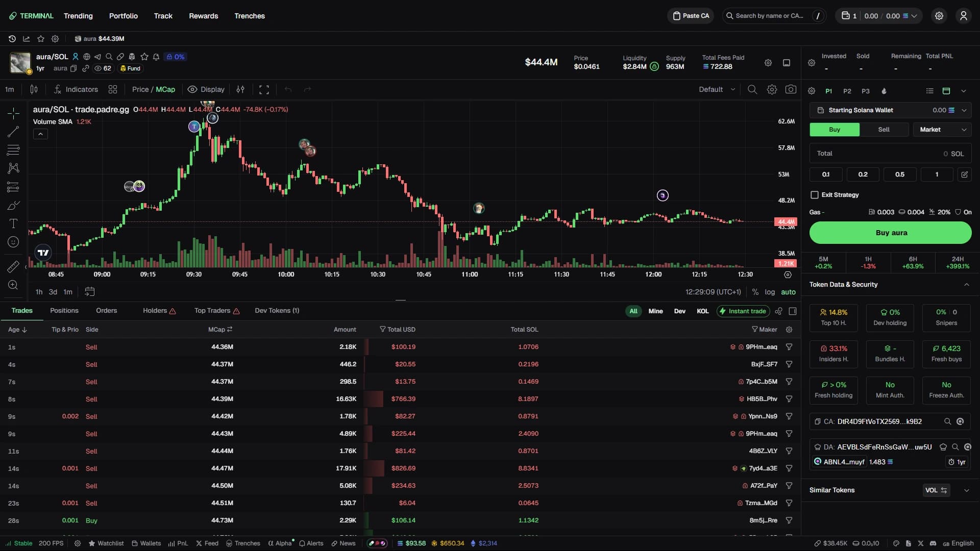Open the emoji sticker tool

coord(13,242)
